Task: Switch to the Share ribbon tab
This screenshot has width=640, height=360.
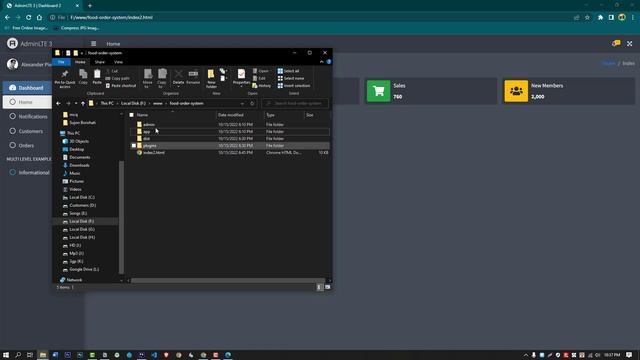Action: 100,62
